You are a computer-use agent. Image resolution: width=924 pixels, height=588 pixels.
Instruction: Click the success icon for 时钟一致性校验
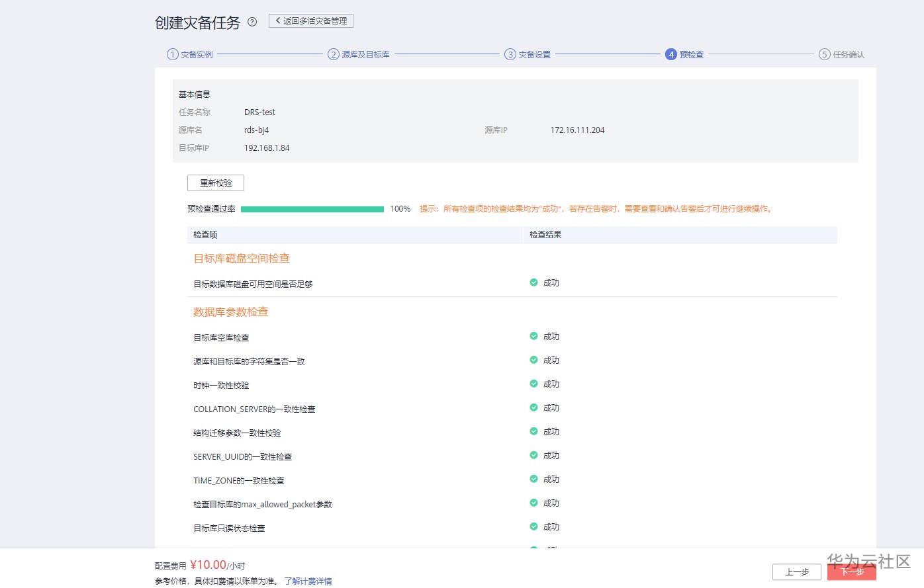click(x=533, y=384)
